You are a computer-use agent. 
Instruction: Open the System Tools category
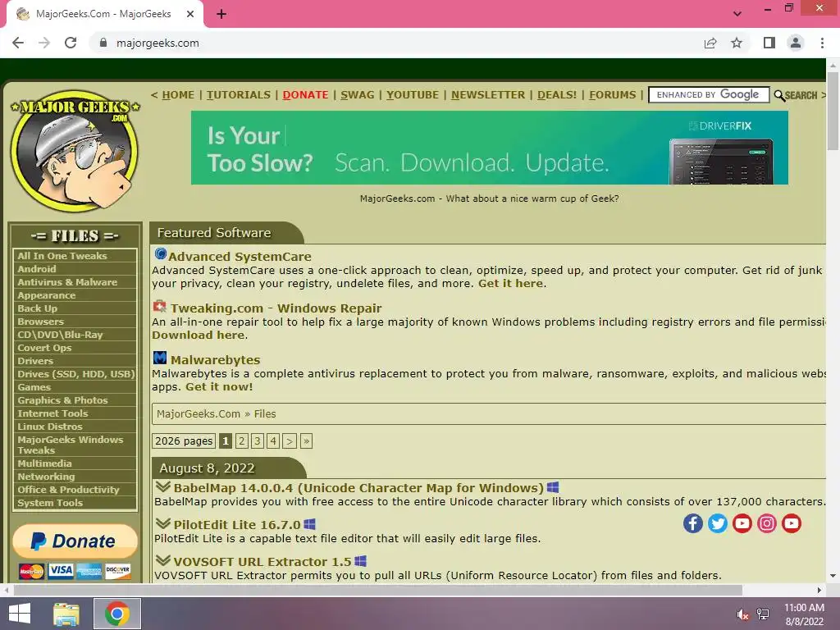75,503
